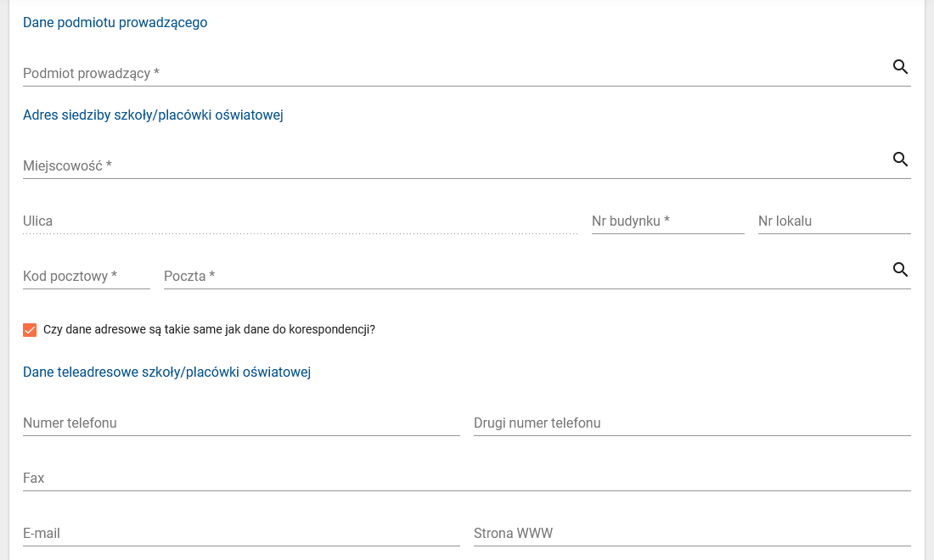Click the Dane podmiotu prowadzącego heading
The height and width of the screenshot is (560, 934).
[115, 23]
